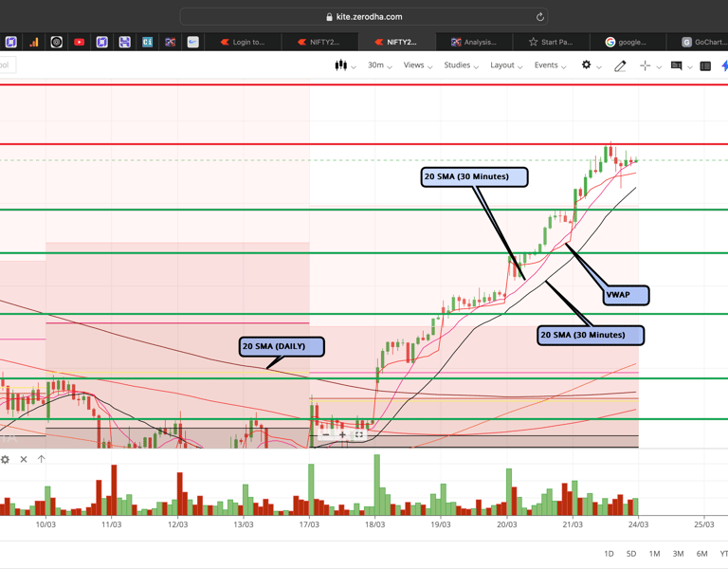
Task: Toggle the crosshair tool
Action: pyautogui.click(x=645, y=66)
